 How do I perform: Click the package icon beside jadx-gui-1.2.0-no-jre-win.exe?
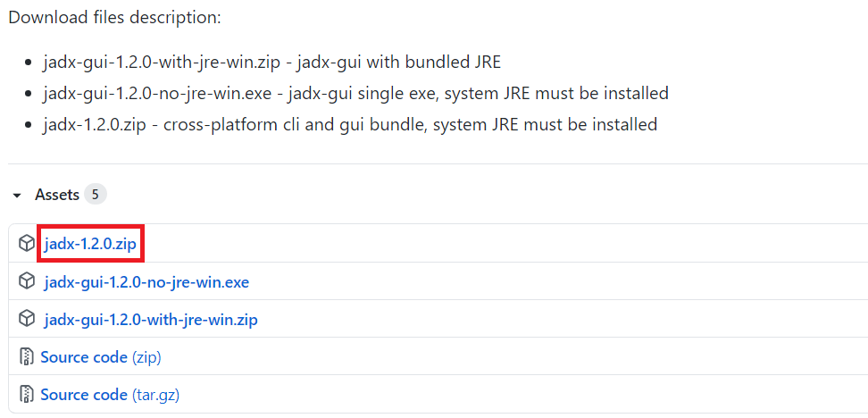point(27,282)
